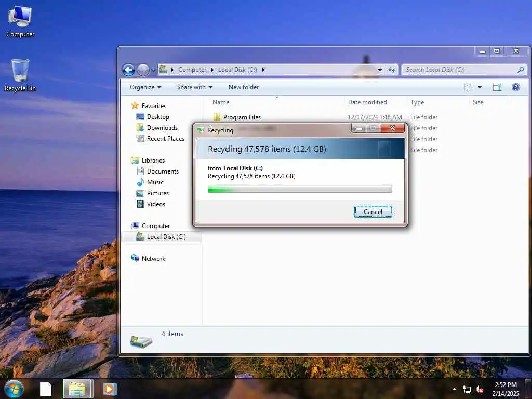Click the muted volume tray icon
Image resolution: width=532 pixels, height=399 pixels.
(480, 390)
